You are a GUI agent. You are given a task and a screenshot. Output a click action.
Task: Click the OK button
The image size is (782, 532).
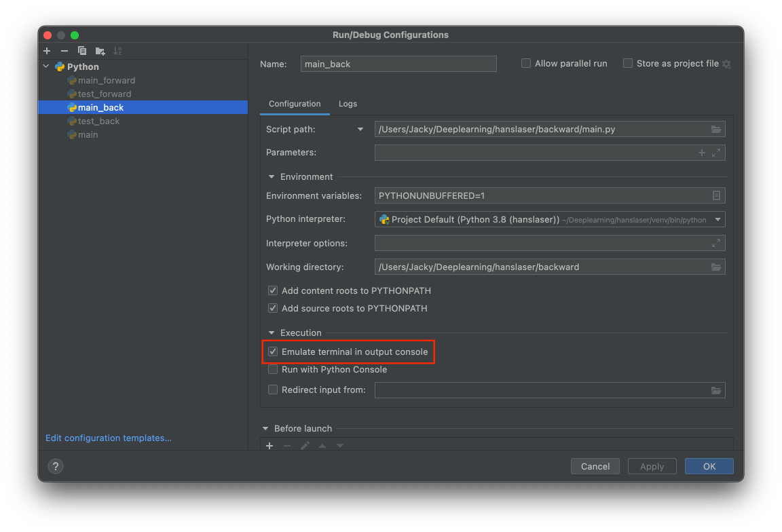[x=709, y=466]
